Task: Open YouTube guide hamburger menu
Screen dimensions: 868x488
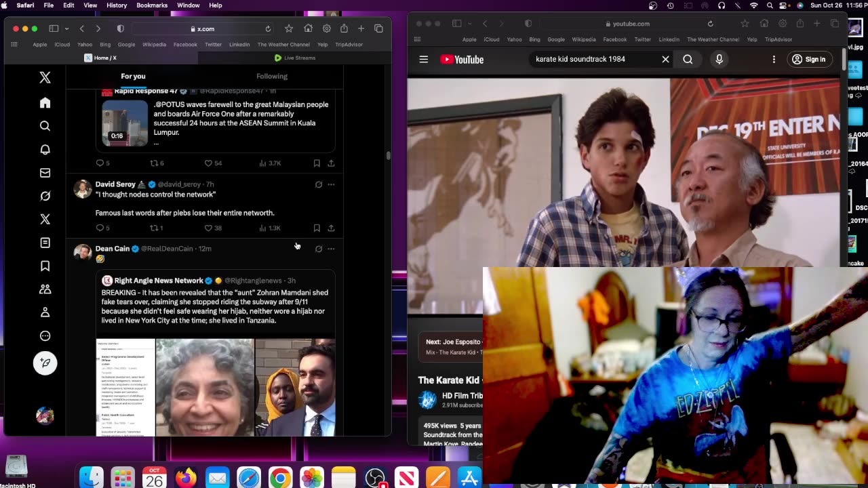Action: (424, 60)
